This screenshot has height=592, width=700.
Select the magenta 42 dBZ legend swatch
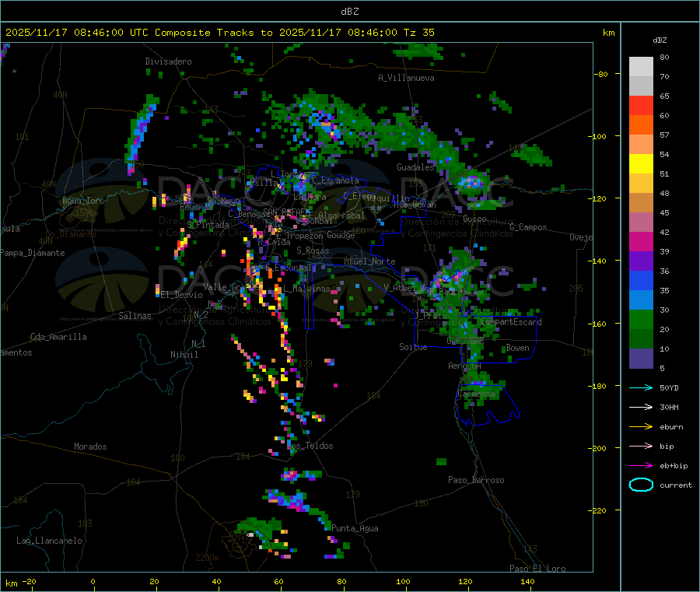click(641, 241)
